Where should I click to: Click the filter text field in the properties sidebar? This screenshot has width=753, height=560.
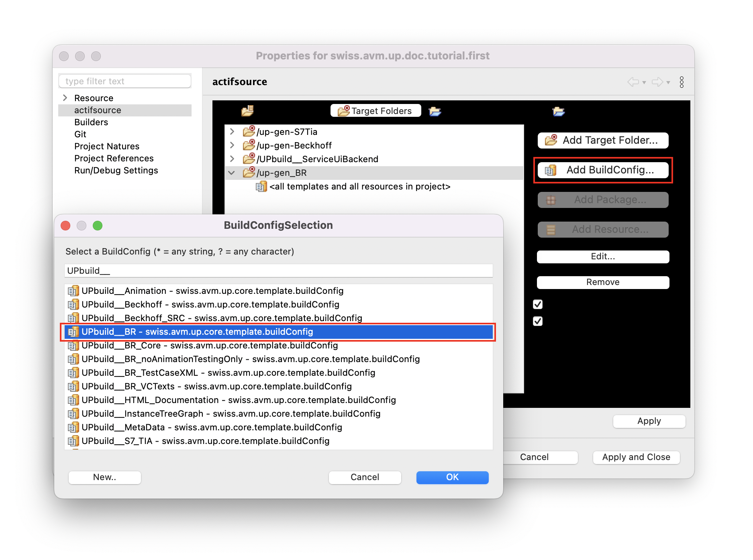coord(124,81)
